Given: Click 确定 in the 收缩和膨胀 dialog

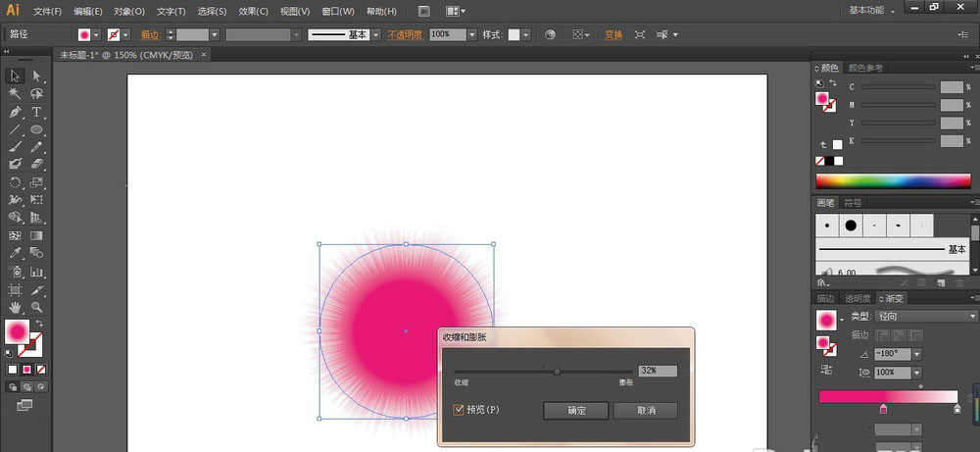Looking at the screenshot, I should (x=575, y=410).
